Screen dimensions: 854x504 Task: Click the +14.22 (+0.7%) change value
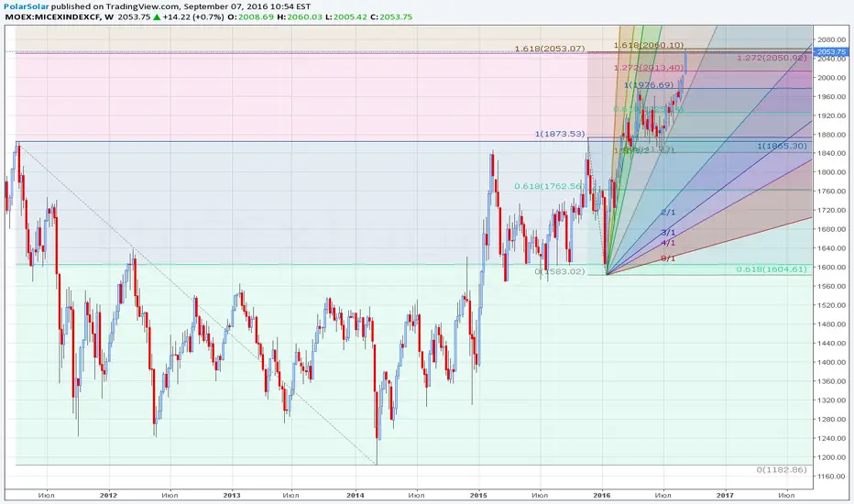[x=193, y=16]
